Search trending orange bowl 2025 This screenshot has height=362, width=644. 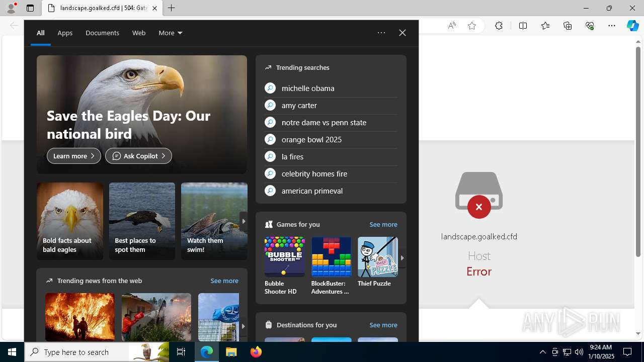click(x=331, y=139)
